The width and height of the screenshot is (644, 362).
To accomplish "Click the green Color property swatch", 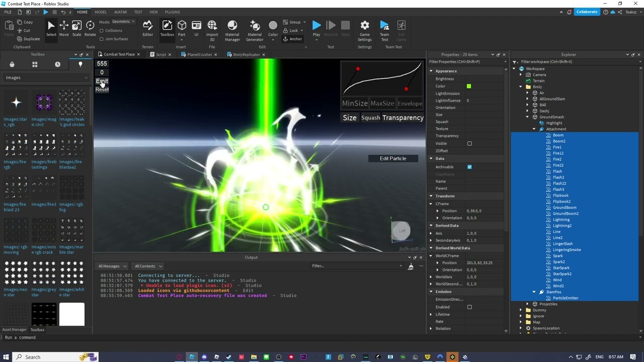I will (469, 86).
